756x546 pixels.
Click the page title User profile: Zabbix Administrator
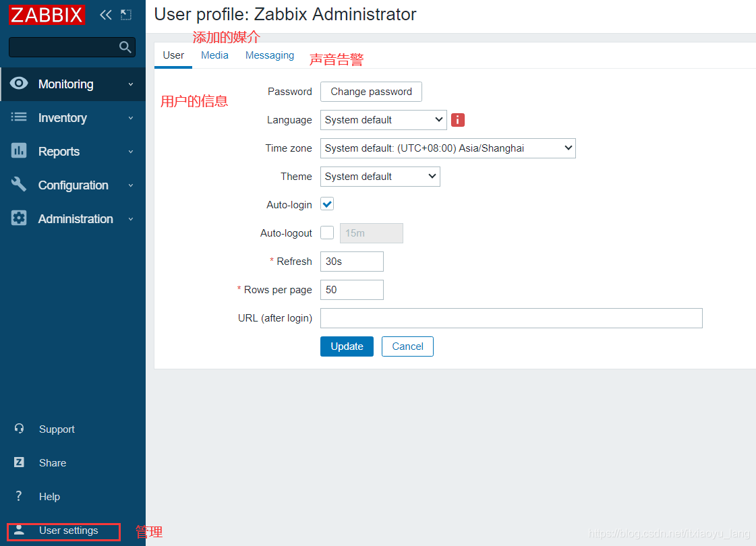285,14
